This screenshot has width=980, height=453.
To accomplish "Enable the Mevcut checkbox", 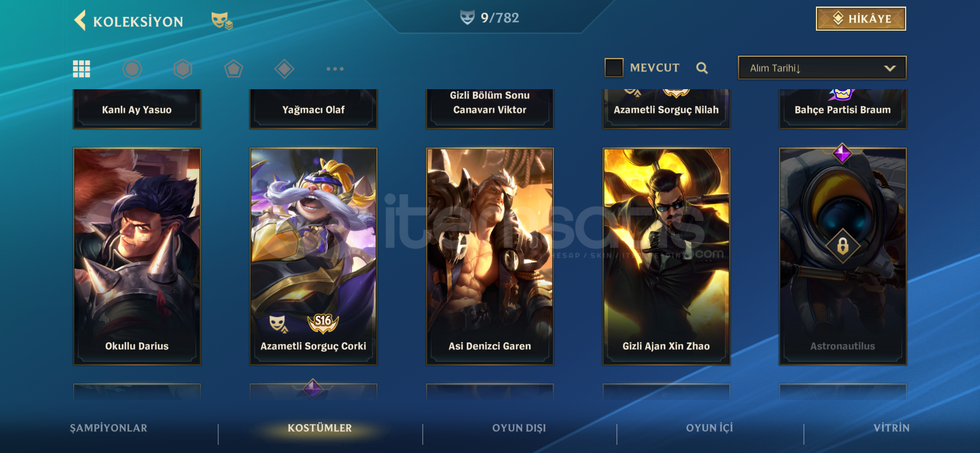I will point(614,68).
